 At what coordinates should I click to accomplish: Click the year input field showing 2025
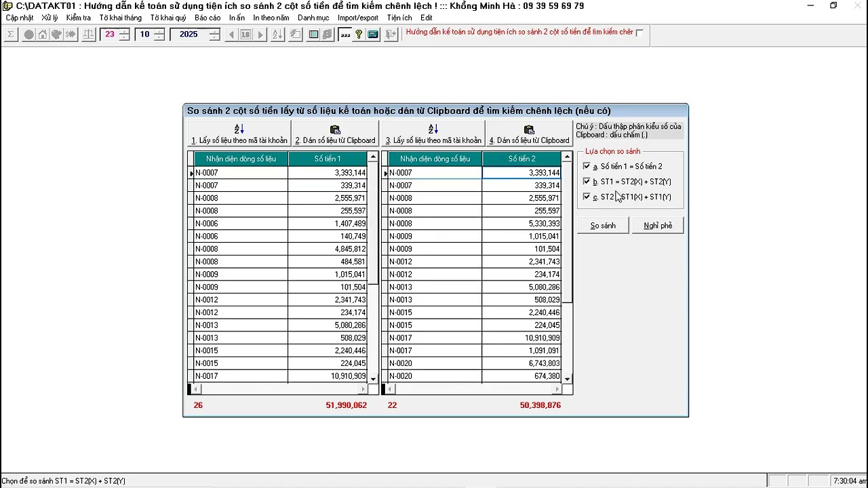click(189, 35)
